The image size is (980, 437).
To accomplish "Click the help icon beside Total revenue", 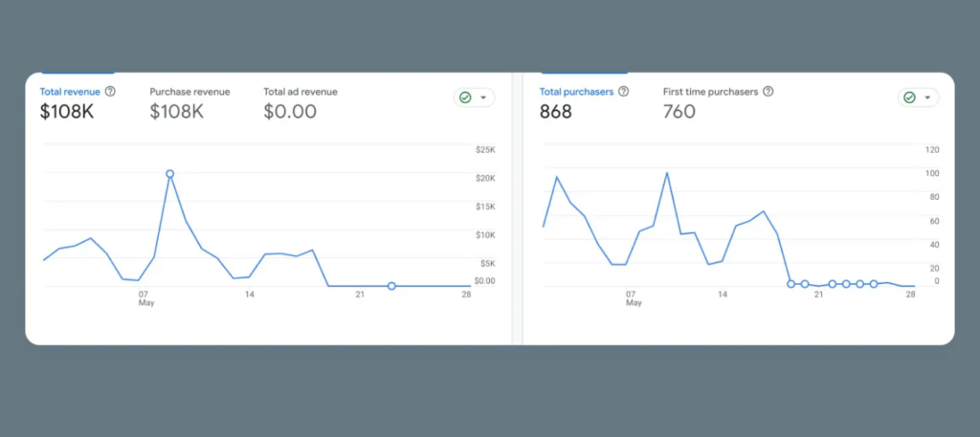I will click(x=110, y=92).
